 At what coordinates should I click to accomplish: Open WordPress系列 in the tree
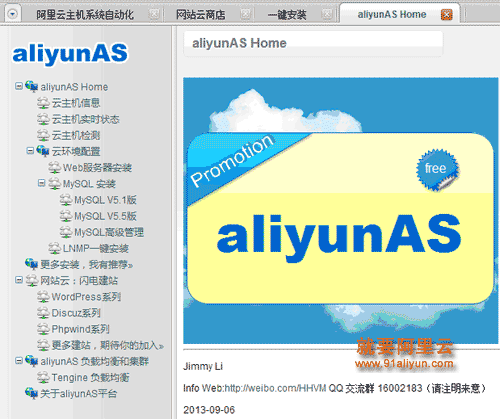86,297
